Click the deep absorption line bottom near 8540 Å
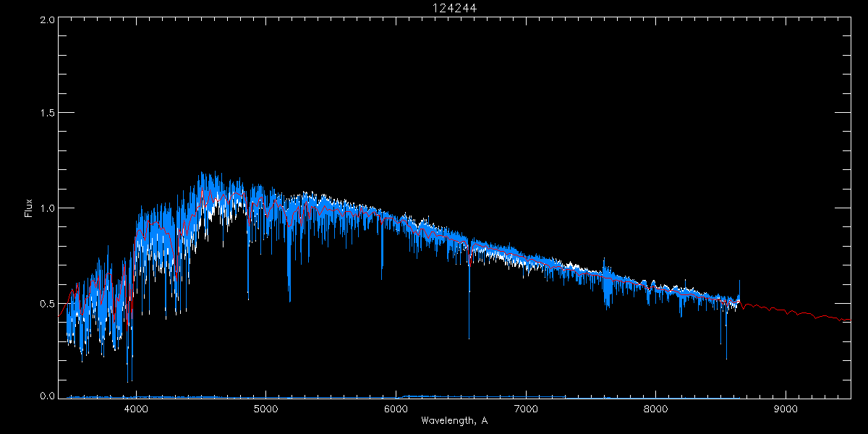The image size is (868, 434). click(x=726, y=357)
